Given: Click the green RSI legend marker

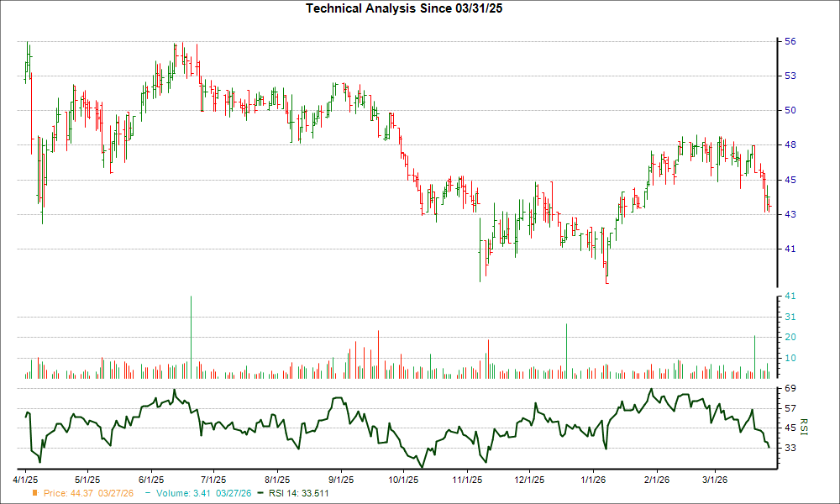Looking at the screenshot, I should (260, 494).
